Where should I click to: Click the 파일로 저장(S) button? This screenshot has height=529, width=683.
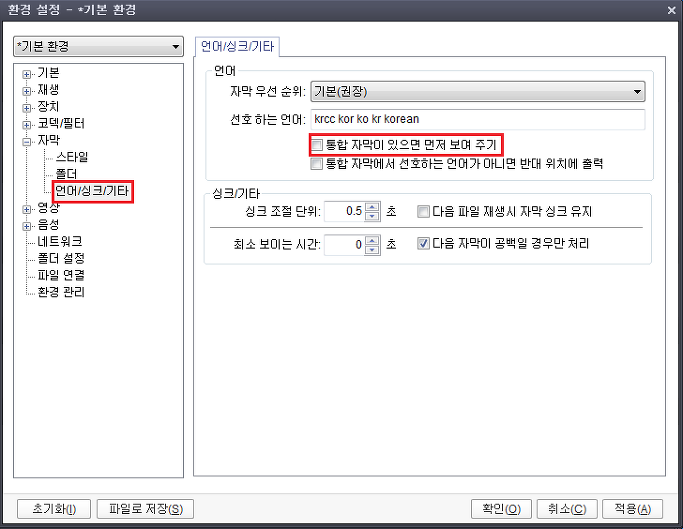145,509
